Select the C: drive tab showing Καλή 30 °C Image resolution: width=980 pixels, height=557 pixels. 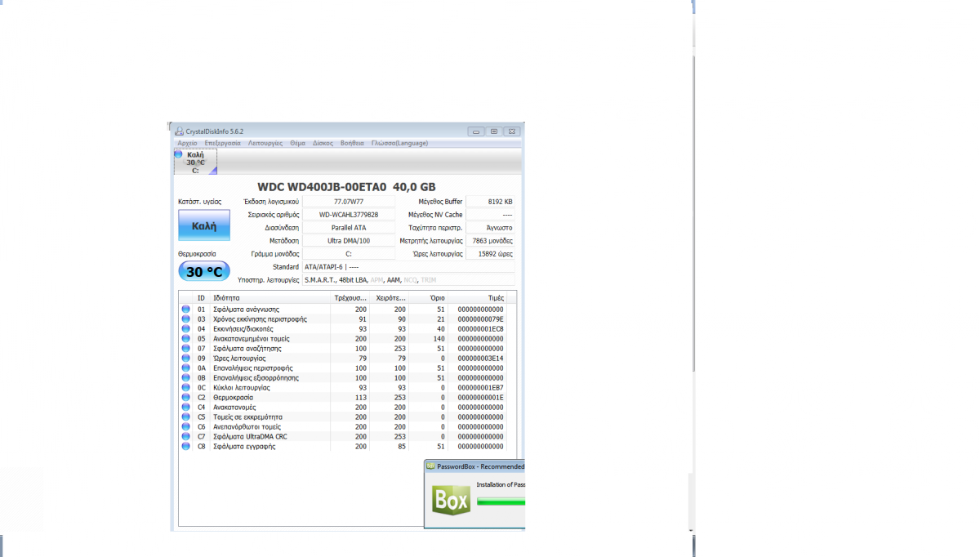click(x=195, y=162)
